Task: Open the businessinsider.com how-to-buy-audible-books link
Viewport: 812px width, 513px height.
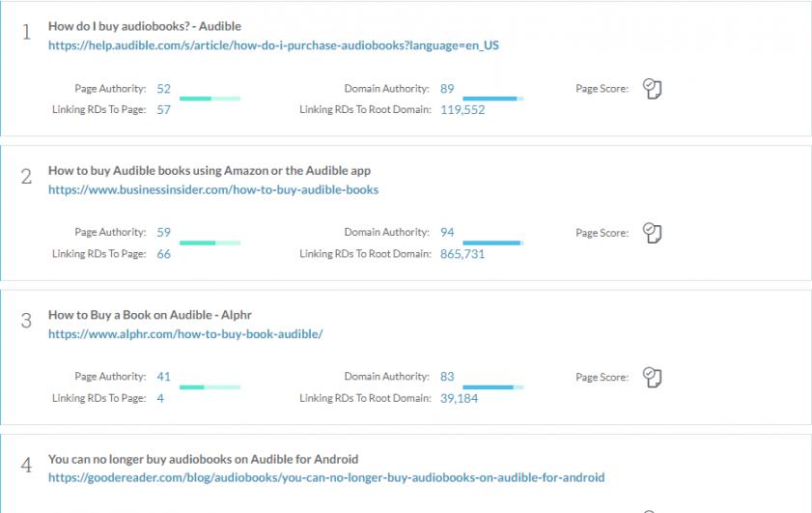Action: [x=213, y=189]
